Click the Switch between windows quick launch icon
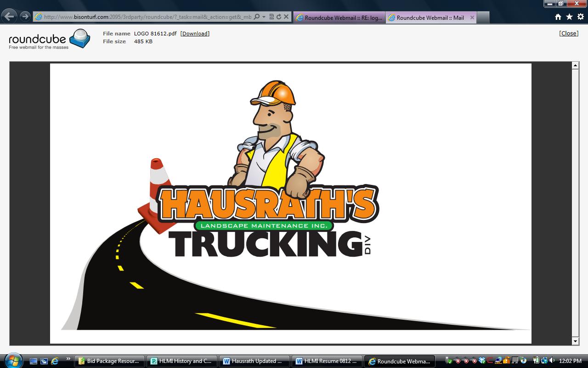588x368 pixels. pos(44,361)
